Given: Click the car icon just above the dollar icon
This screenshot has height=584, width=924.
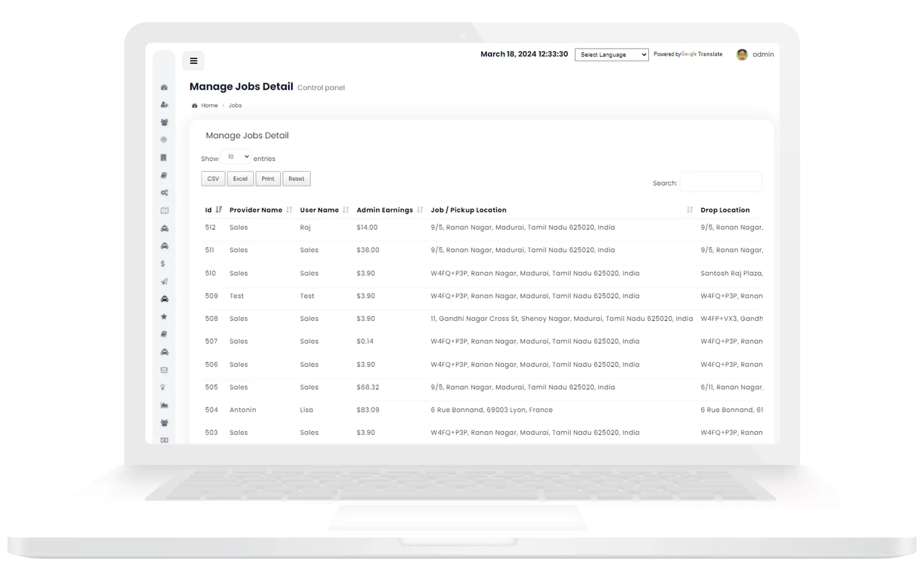Looking at the screenshot, I should click(164, 246).
